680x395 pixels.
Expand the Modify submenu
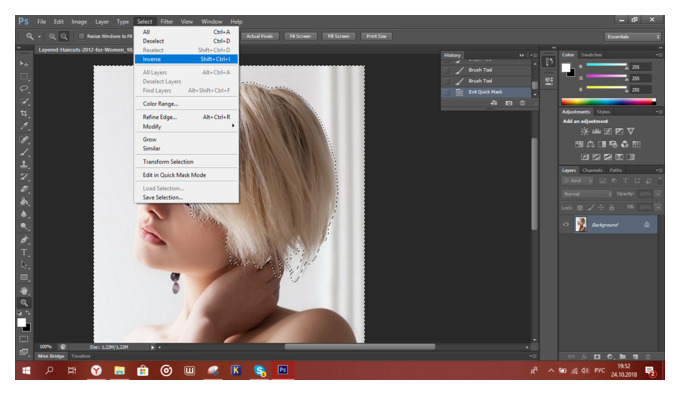click(x=186, y=127)
